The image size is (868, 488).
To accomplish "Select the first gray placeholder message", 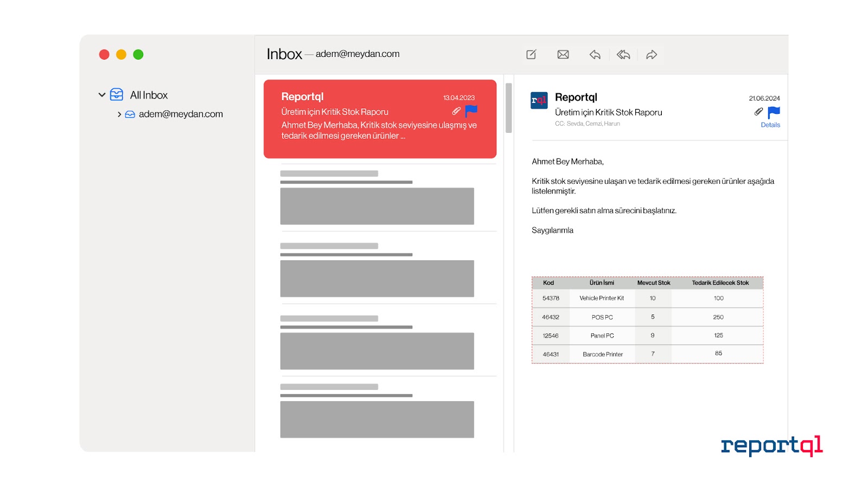I will (x=377, y=197).
